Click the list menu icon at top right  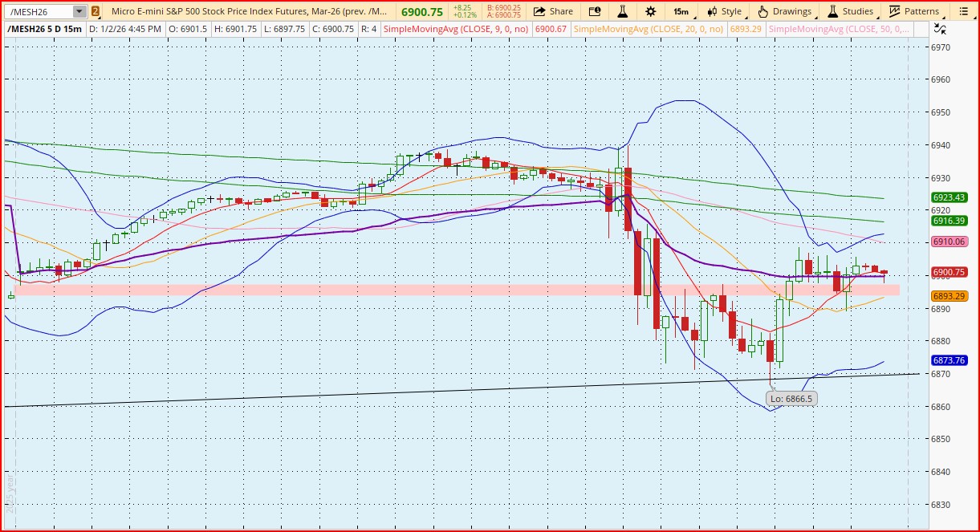(963, 11)
